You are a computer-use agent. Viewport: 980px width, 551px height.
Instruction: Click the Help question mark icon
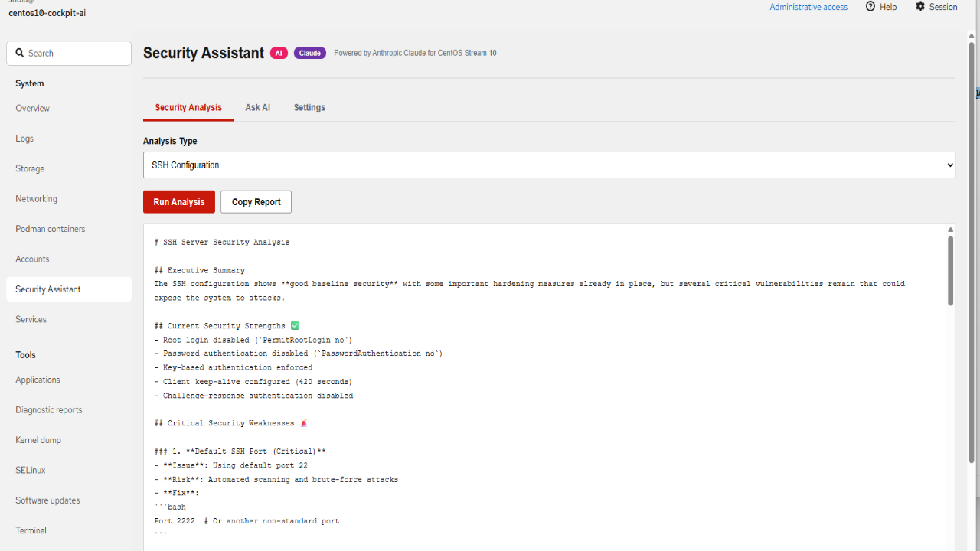871,7
